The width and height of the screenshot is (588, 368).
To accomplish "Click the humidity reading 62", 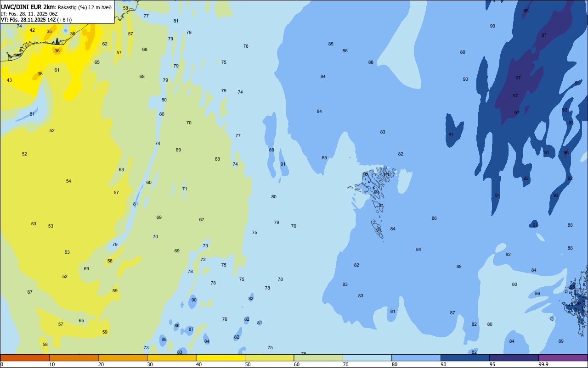I will (105, 44).
